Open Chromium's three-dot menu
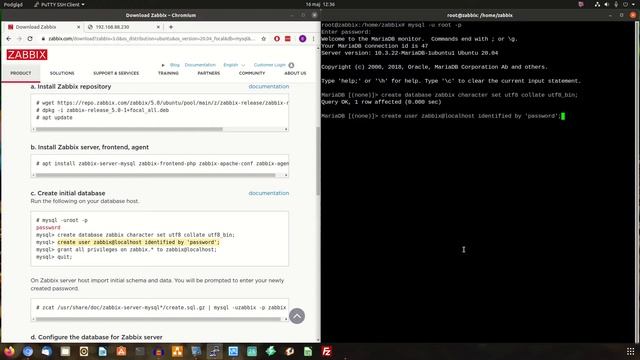640x360 pixels. [313, 38]
